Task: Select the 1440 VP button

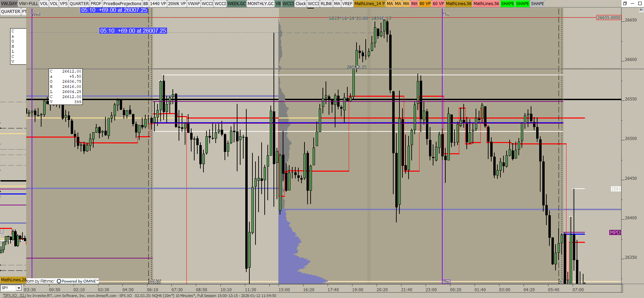Action: coord(158,4)
